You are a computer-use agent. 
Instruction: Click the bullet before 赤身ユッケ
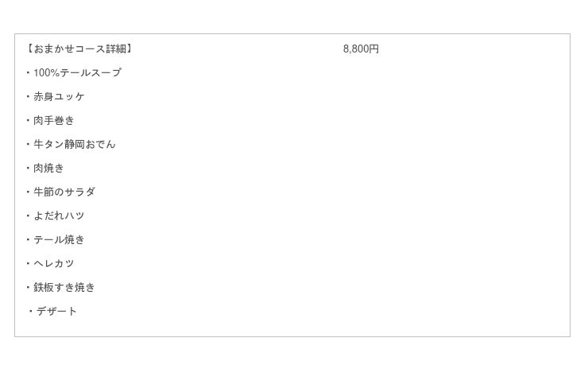(28, 96)
